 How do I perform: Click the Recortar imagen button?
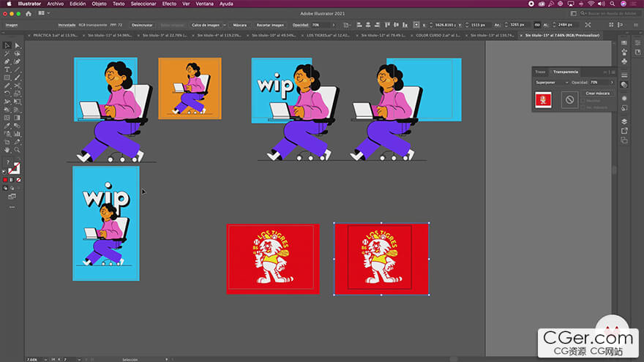click(270, 24)
